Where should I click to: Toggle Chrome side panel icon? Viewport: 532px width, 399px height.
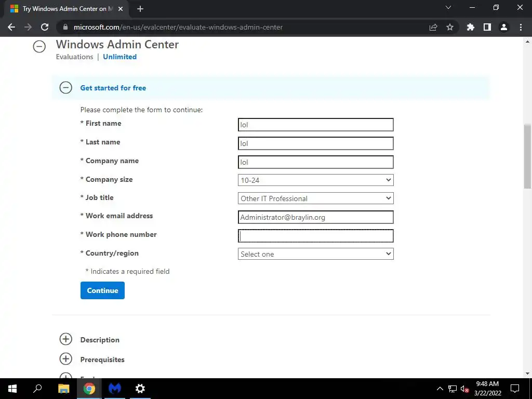pos(487,27)
